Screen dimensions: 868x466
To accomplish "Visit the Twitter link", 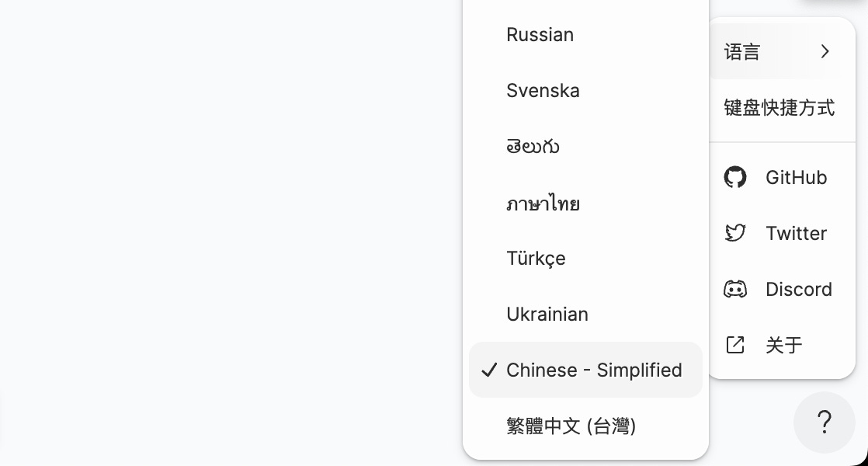I will (x=796, y=233).
